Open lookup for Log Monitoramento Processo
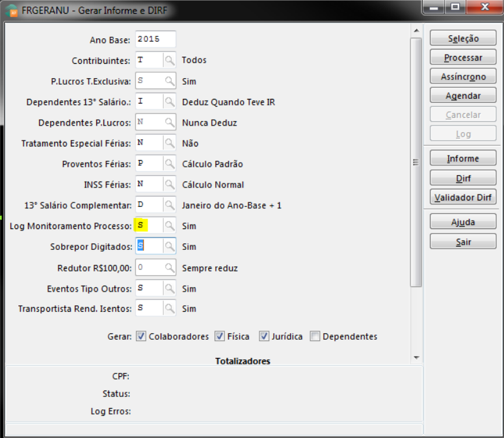Viewport: 504px width, 438px height. click(x=169, y=226)
